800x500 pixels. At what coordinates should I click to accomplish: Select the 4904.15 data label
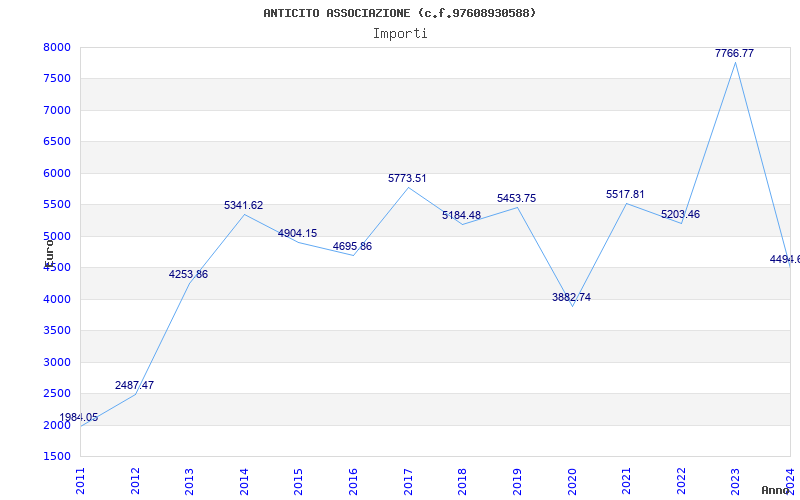click(297, 233)
